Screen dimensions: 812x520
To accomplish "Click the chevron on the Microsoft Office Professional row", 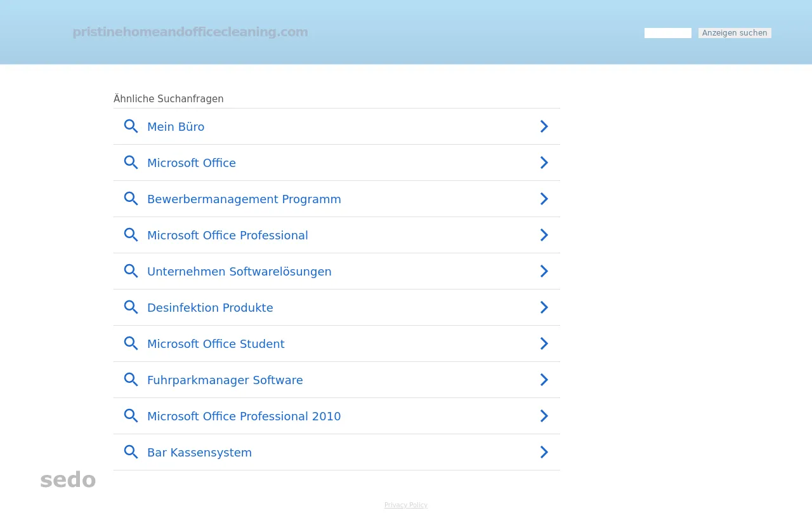I will point(544,235).
